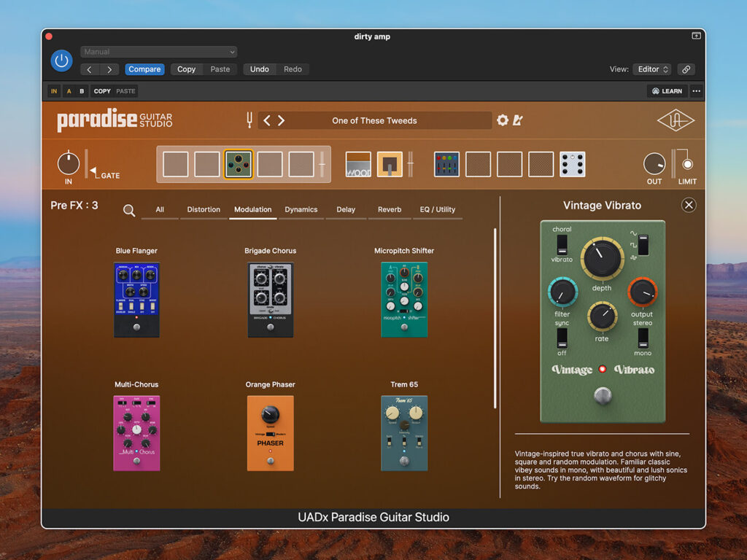
Task: Switch to the EQ / Utility tab
Action: click(438, 209)
